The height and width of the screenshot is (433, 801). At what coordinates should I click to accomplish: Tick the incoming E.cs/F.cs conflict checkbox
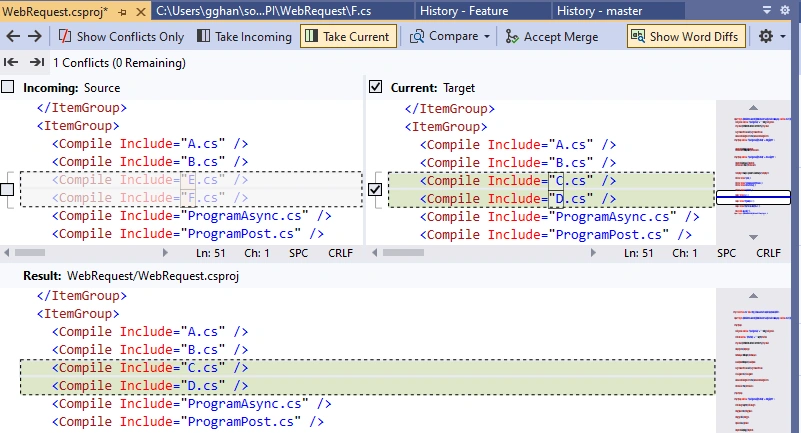pyautogui.click(x=7, y=189)
